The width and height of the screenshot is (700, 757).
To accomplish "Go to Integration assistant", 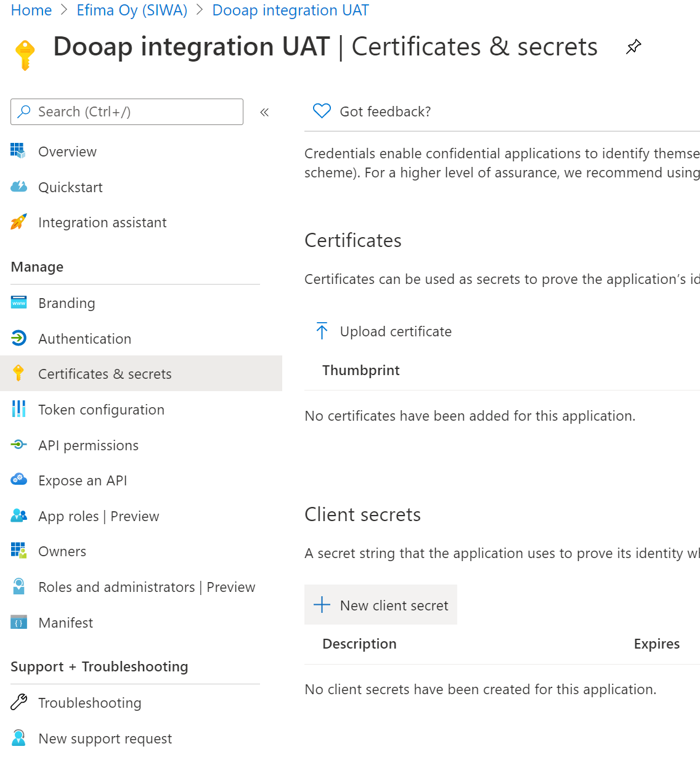I will click(141, 222).
